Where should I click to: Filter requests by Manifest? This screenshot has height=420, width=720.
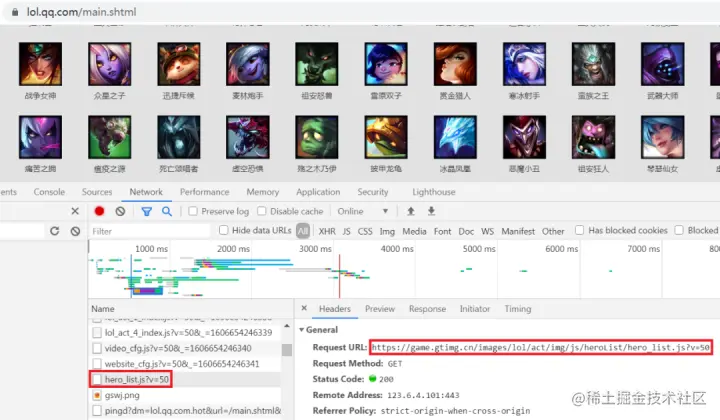518,231
